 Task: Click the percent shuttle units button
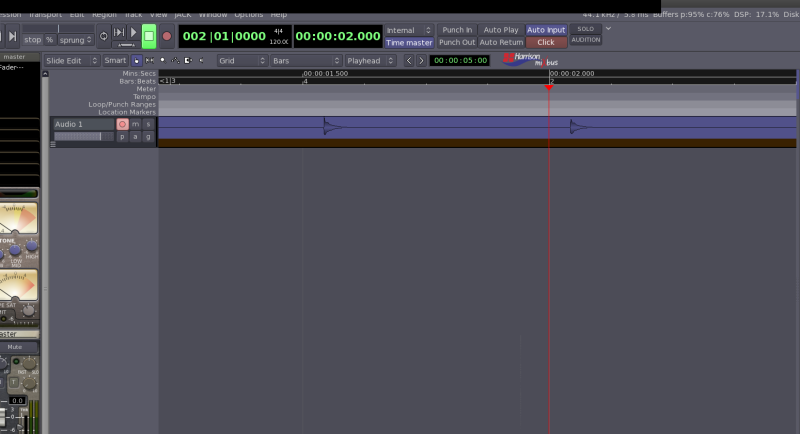(49, 40)
